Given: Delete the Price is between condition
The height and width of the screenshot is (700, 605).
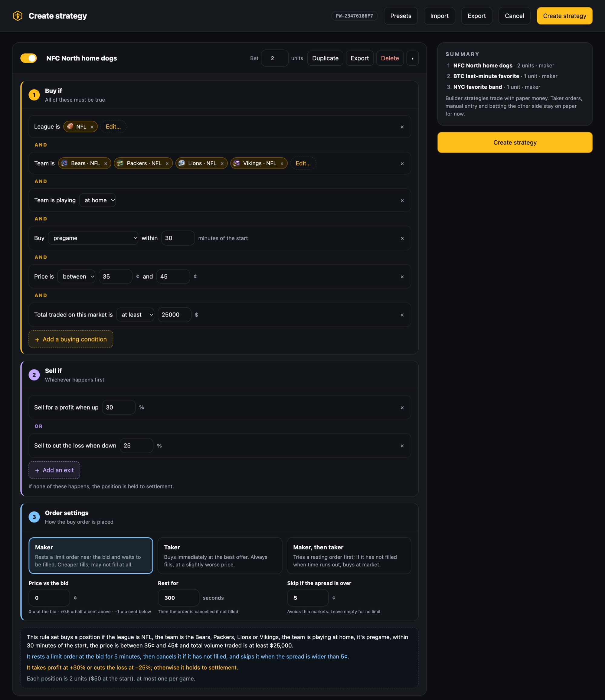Looking at the screenshot, I should [x=402, y=277].
